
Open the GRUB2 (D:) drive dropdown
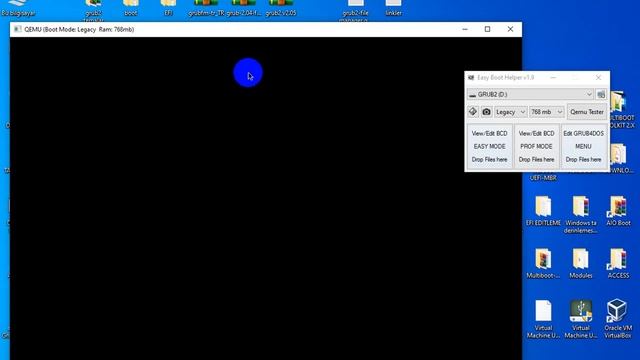(x=530, y=94)
